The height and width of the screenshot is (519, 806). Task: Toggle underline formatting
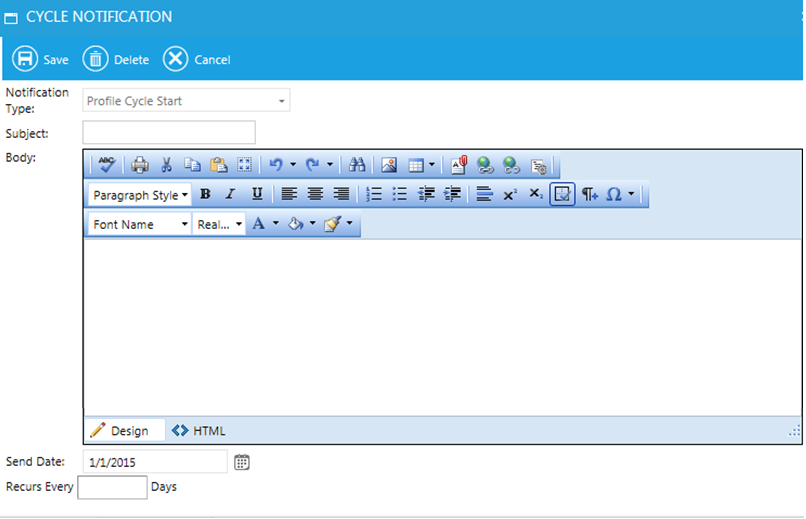point(257,195)
